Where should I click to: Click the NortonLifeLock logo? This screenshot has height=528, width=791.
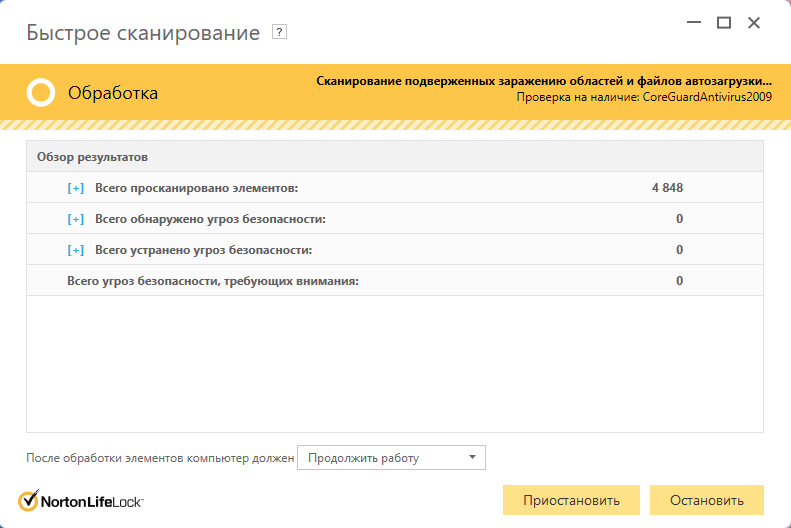point(80,501)
